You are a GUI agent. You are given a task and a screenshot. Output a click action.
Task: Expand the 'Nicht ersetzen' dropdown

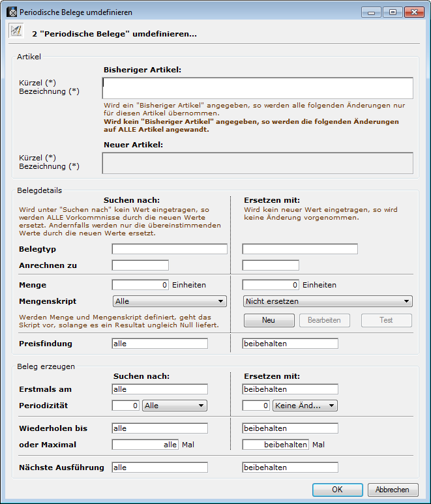(x=327, y=301)
